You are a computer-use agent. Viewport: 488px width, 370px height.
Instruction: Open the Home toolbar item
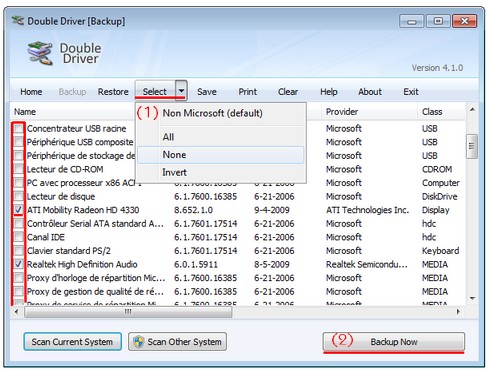tap(31, 92)
